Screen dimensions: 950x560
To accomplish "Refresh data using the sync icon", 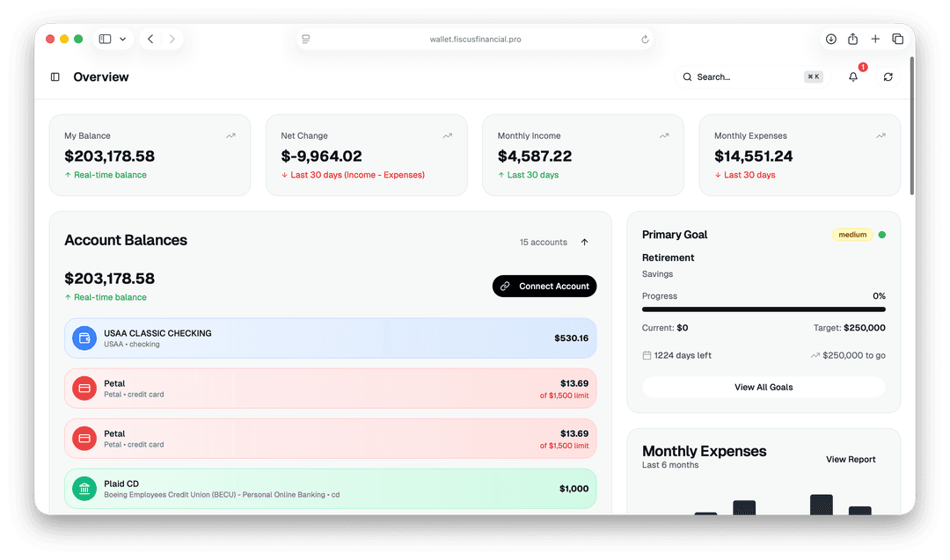I will coord(888,77).
